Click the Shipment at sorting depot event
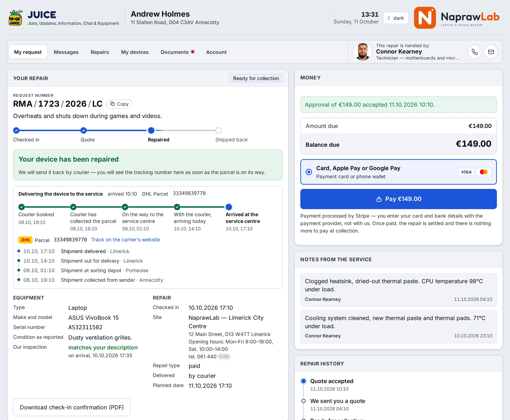The image size is (510, 420). 104,270
